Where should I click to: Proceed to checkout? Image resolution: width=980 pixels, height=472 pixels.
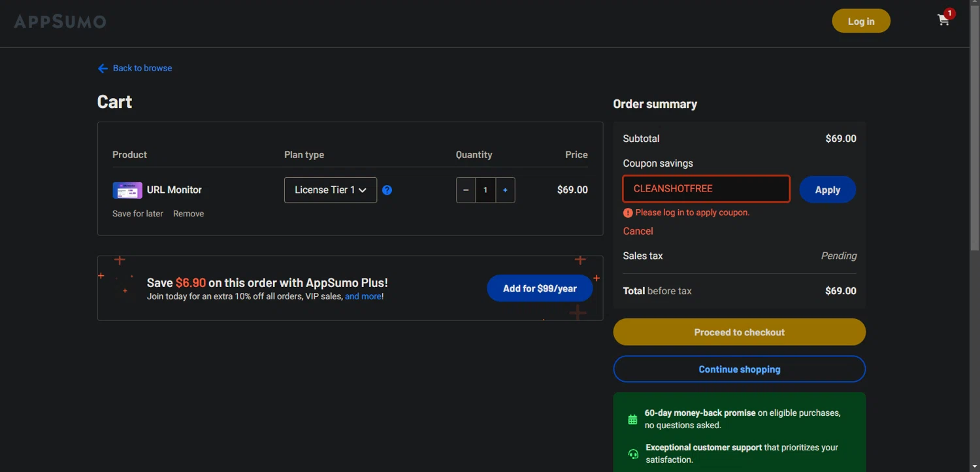tap(739, 332)
